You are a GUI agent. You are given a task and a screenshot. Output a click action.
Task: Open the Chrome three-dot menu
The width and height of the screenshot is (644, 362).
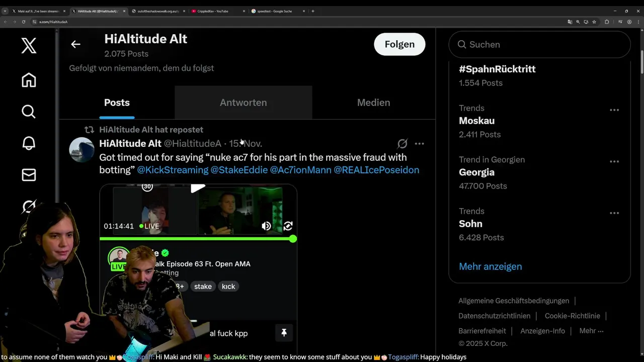click(x=638, y=22)
